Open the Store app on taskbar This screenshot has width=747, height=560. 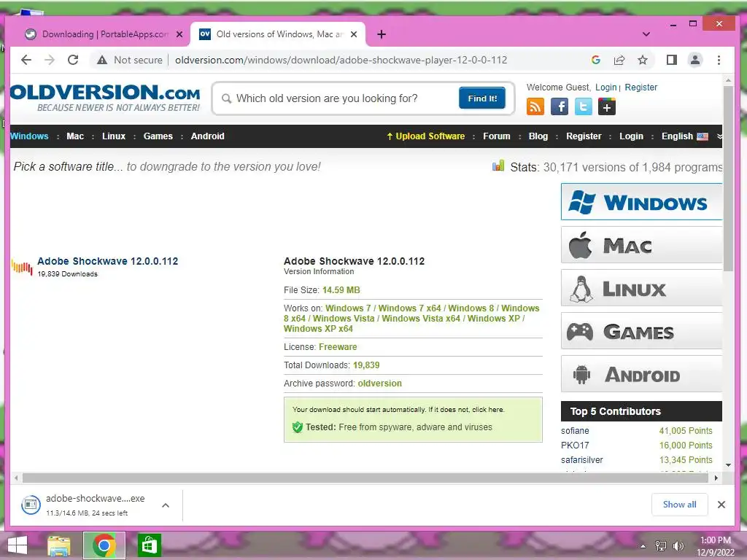coord(149,545)
